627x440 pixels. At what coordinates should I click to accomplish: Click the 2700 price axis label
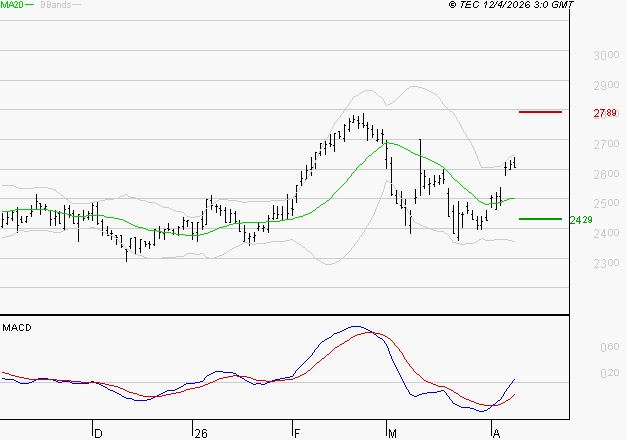click(x=606, y=144)
